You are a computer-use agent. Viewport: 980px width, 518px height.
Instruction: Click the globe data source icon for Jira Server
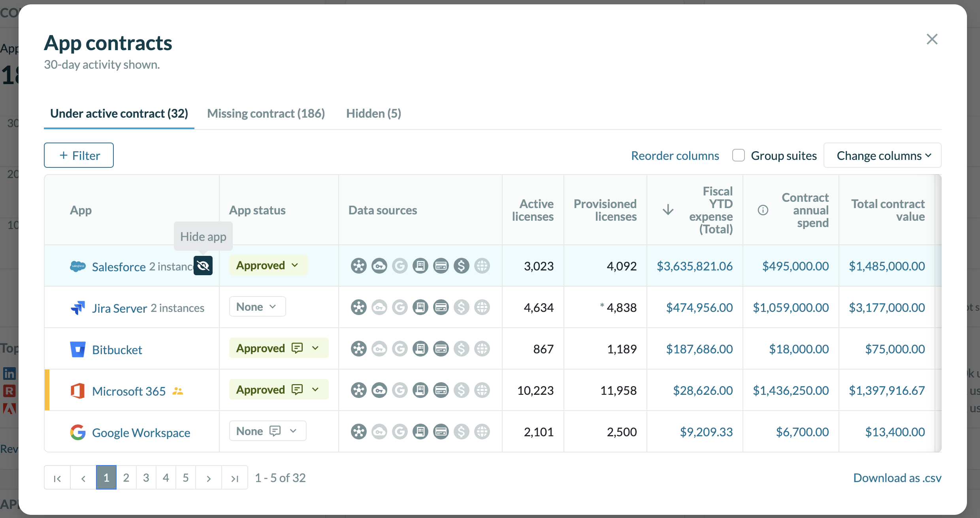482,307
